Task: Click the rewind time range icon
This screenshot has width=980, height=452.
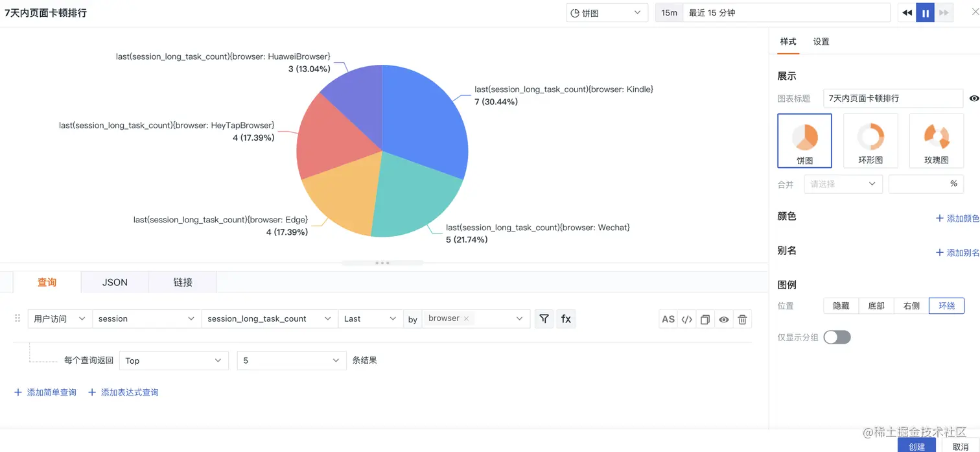Action: pyautogui.click(x=907, y=13)
